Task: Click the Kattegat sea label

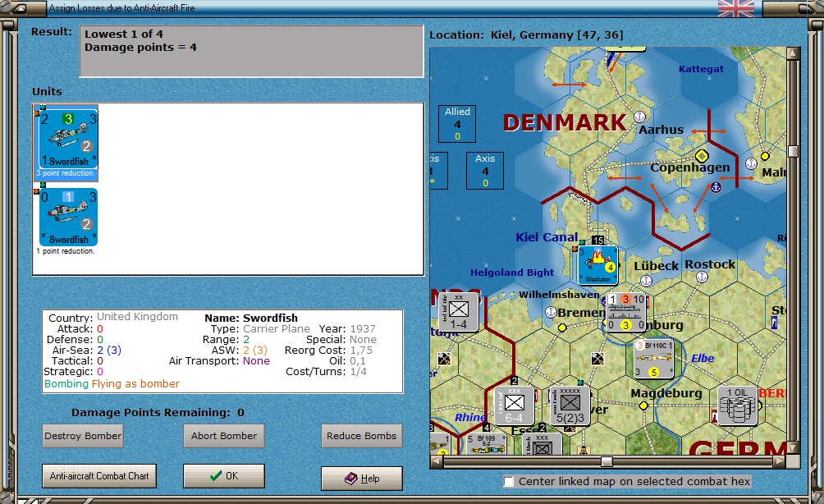Action: coord(701,69)
